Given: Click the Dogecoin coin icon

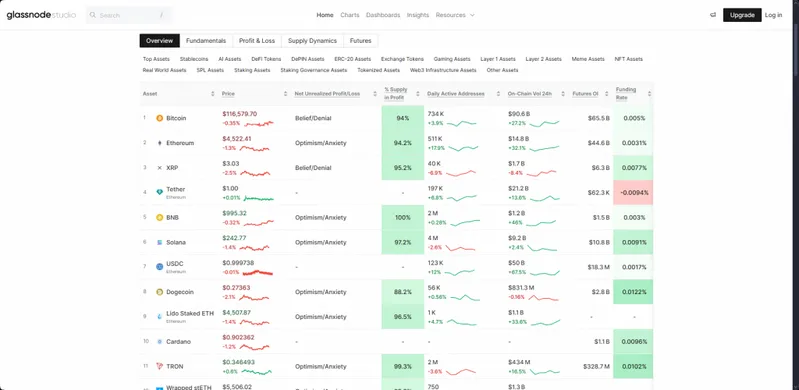Looking at the screenshot, I should click(159, 292).
